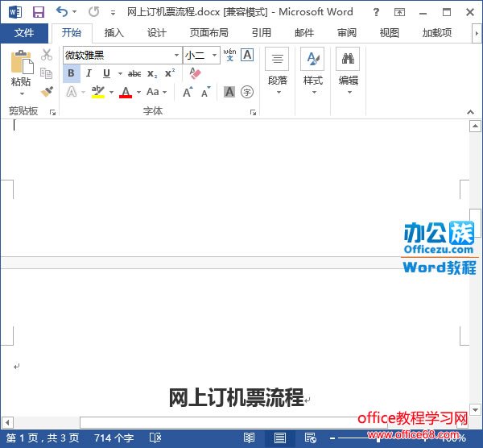This screenshot has width=483, height=448.
Task: Apply text effects (outlined A)
Action: tap(72, 92)
